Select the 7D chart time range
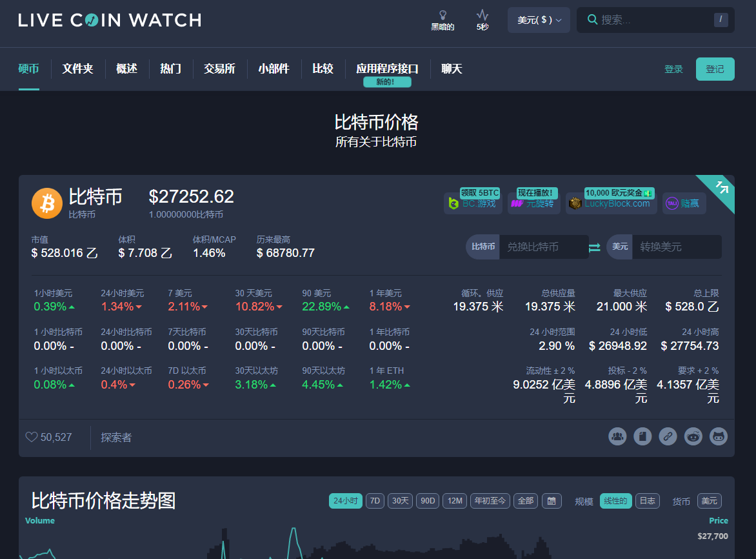The width and height of the screenshot is (756, 559). [x=375, y=501]
